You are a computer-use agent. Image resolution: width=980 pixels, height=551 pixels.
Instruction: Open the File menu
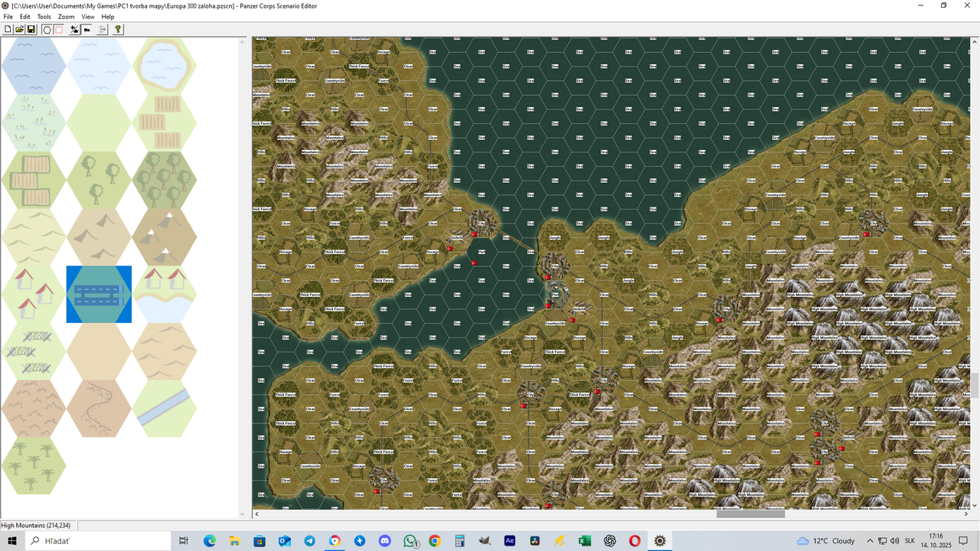[x=8, y=17]
